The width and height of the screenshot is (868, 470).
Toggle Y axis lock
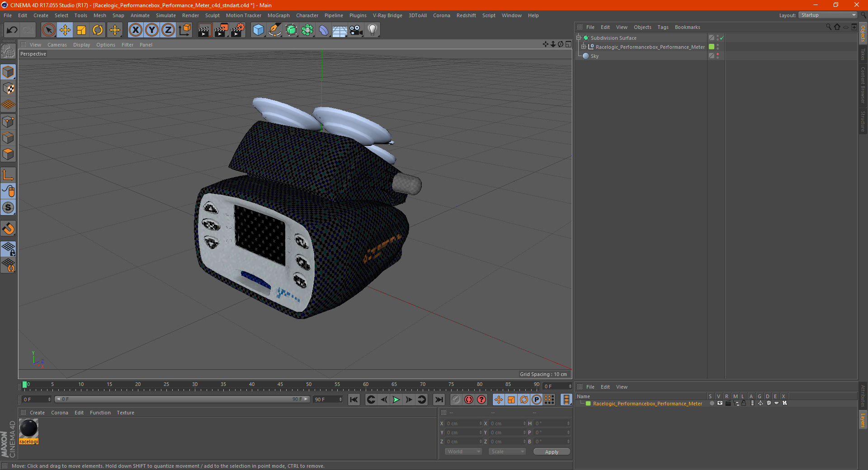pyautogui.click(x=152, y=30)
